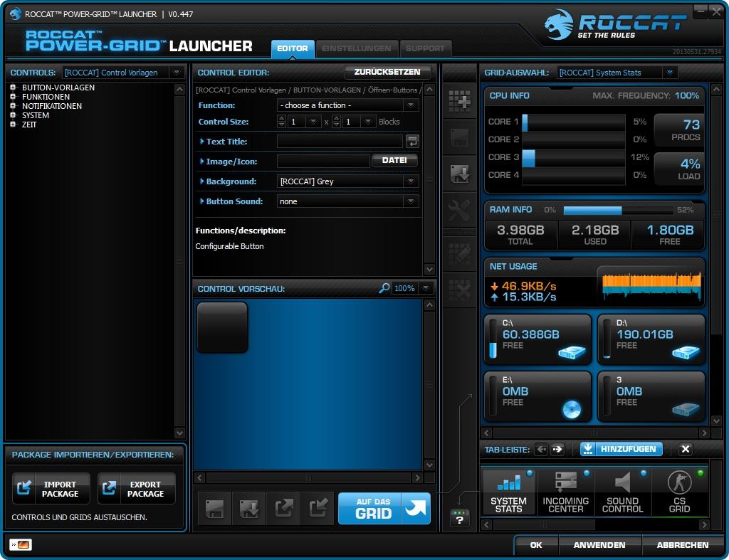Open the Grid-Auswahl System Stats dropdown
The height and width of the screenshot is (560, 729).
click(x=617, y=73)
